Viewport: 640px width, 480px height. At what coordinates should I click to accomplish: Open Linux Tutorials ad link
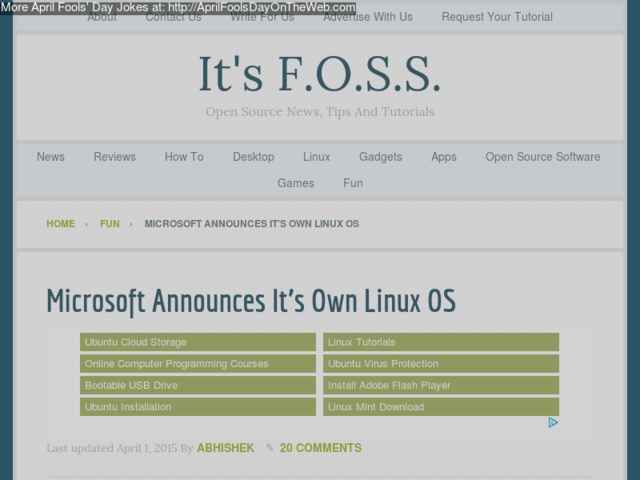(x=441, y=342)
